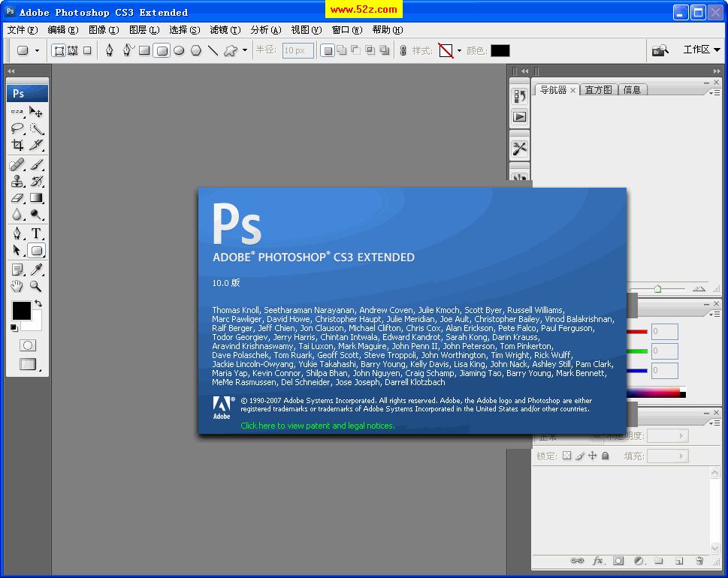Click the Ellipse shape tool in options bar
The width and height of the screenshot is (728, 578).
pyautogui.click(x=179, y=51)
